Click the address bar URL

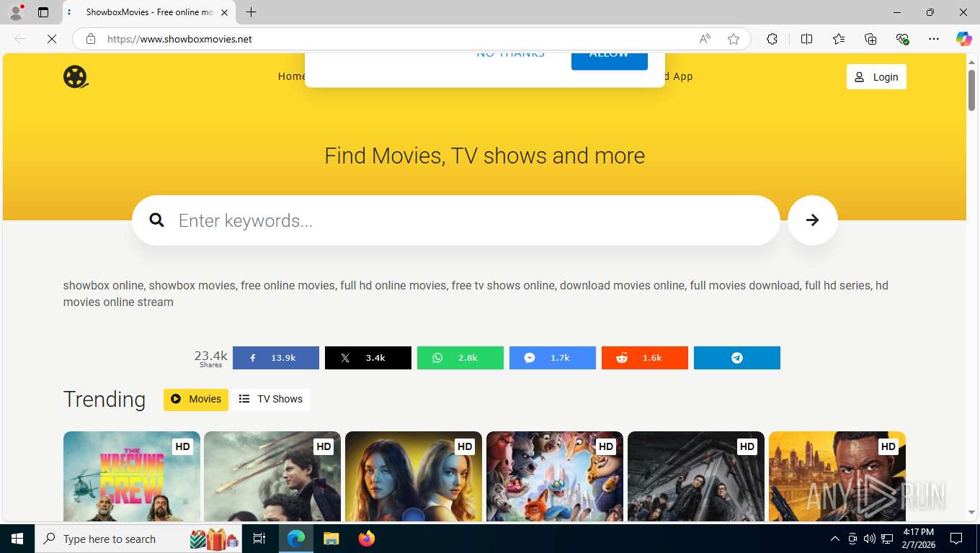tap(179, 39)
